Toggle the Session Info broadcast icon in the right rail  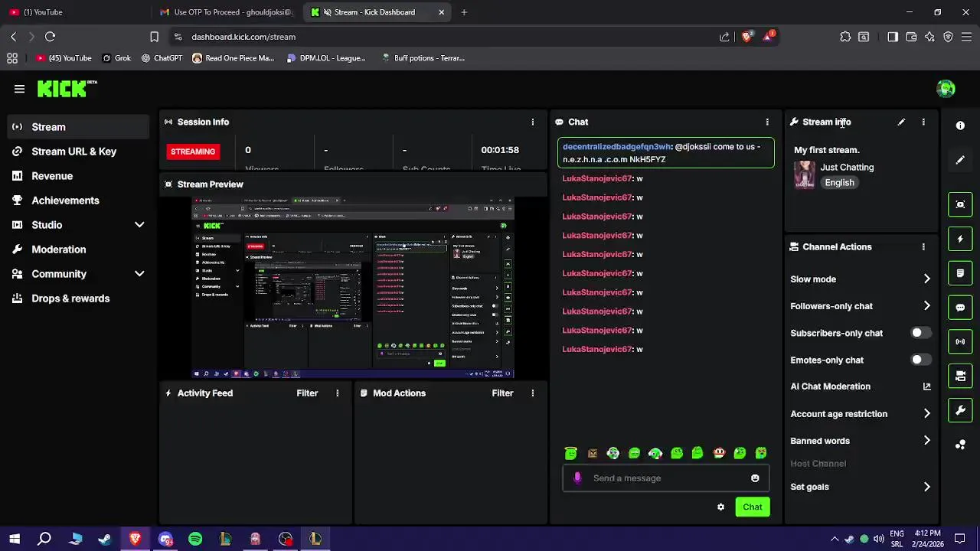[960, 341]
